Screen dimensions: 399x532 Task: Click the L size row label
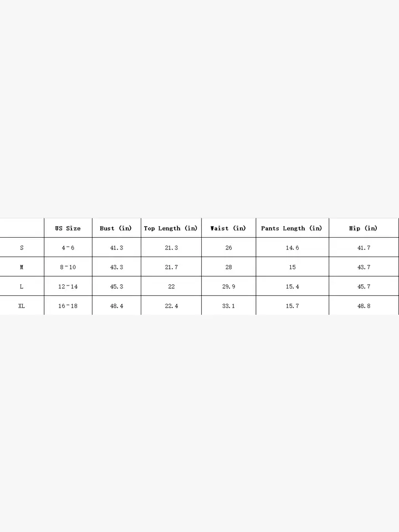tap(22, 286)
